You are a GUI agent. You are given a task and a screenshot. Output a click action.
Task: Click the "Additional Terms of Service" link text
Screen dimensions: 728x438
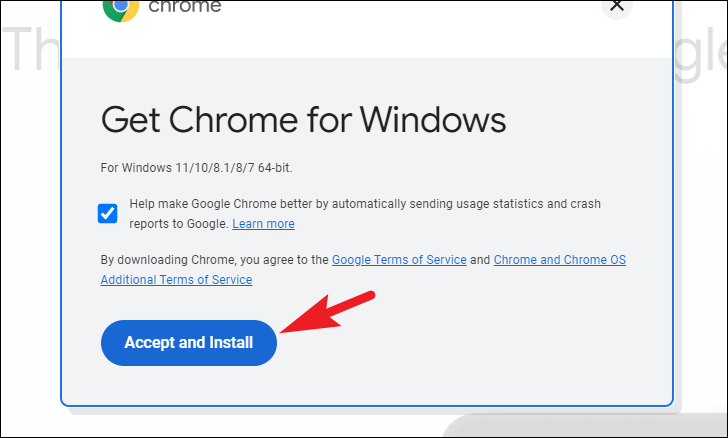(x=176, y=280)
